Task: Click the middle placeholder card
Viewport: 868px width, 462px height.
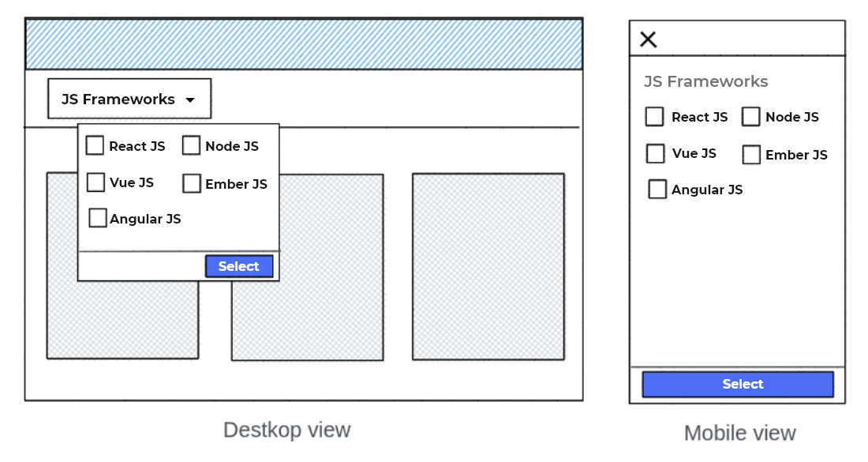Action: point(307,316)
